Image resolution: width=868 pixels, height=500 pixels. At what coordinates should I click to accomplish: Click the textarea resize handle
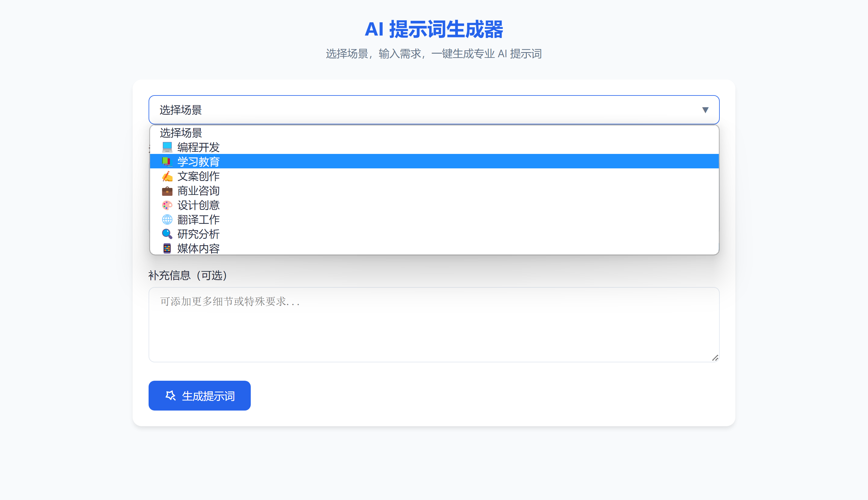pyautogui.click(x=715, y=358)
